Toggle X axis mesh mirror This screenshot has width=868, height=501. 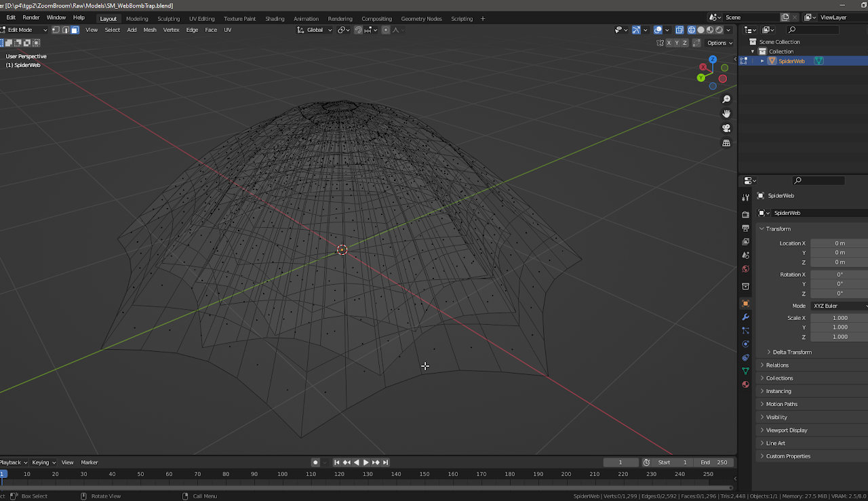(x=669, y=43)
